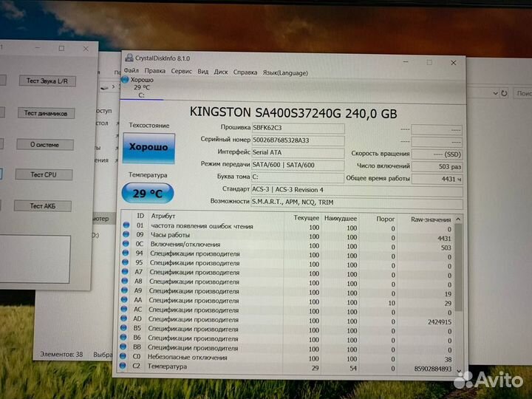Click status icon of attribute B6 row

click(123, 337)
